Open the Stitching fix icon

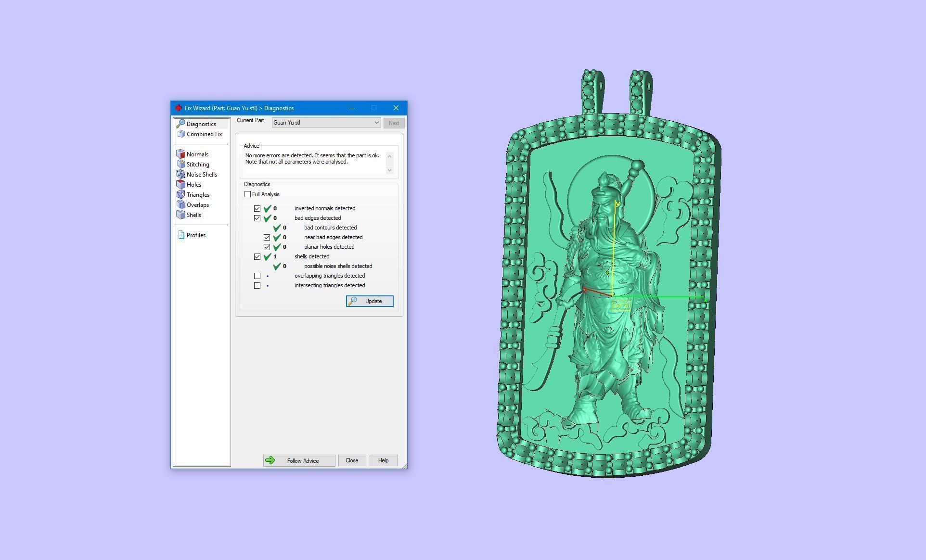180,165
